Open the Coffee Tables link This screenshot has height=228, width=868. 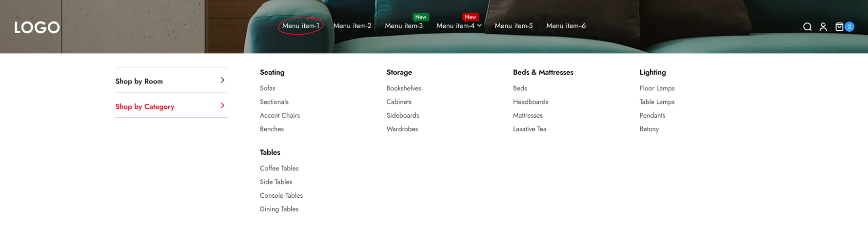coord(279,168)
